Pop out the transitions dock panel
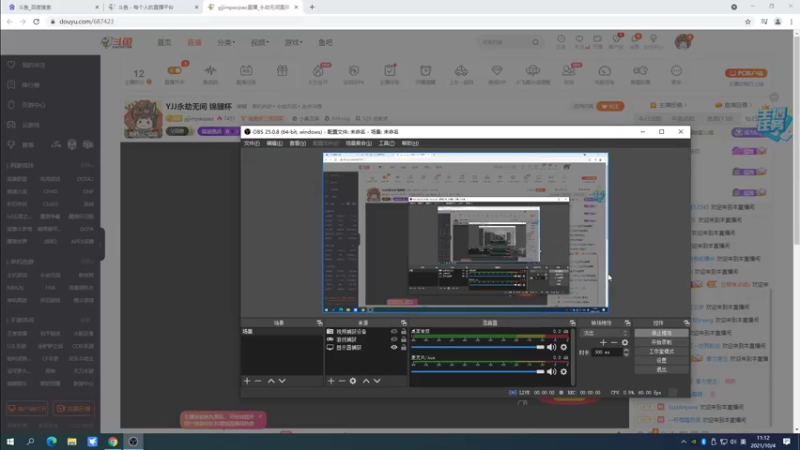The image size is (800, 450). (628, 323)
